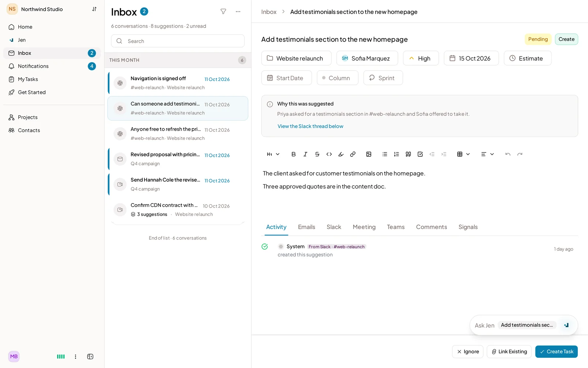This screenshot has height=368, width=588.
Task: Open the Confirm CDN contract conversation
Action: click(x=178, y=210)
